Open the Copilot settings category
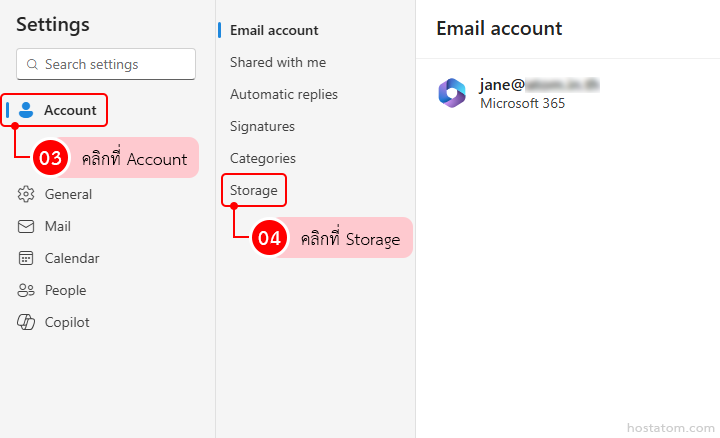 click(x=67, y=322)
